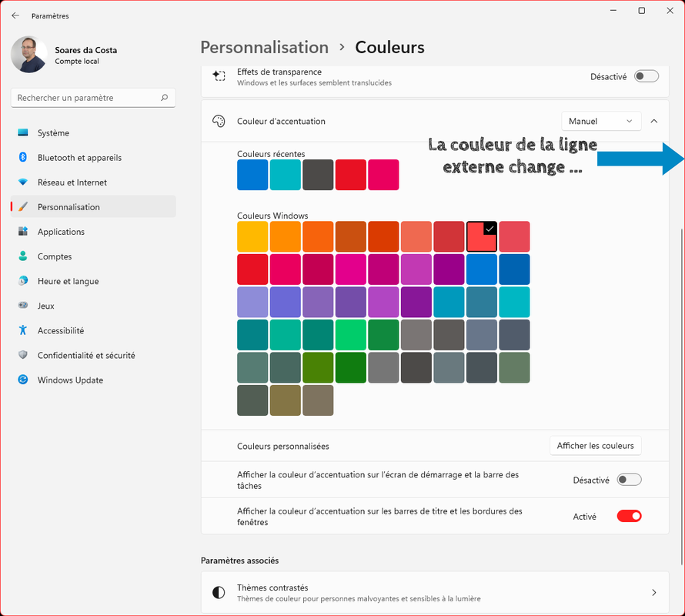Click the Accessibilité figure icon

[x=23, y=330]
